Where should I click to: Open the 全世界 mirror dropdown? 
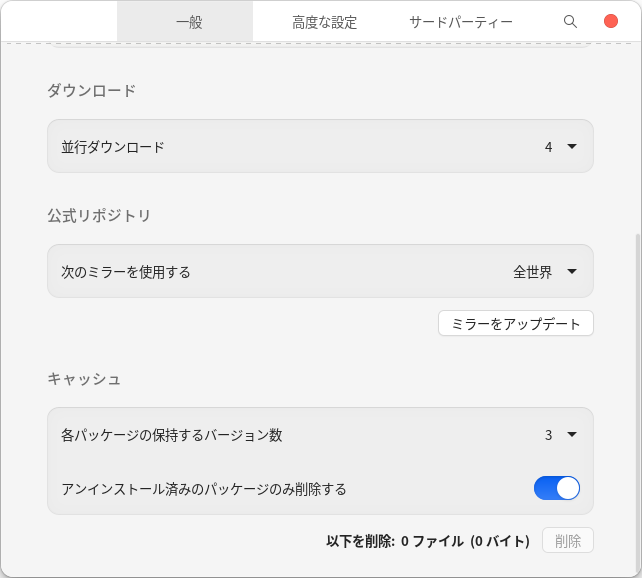(572, 271)
